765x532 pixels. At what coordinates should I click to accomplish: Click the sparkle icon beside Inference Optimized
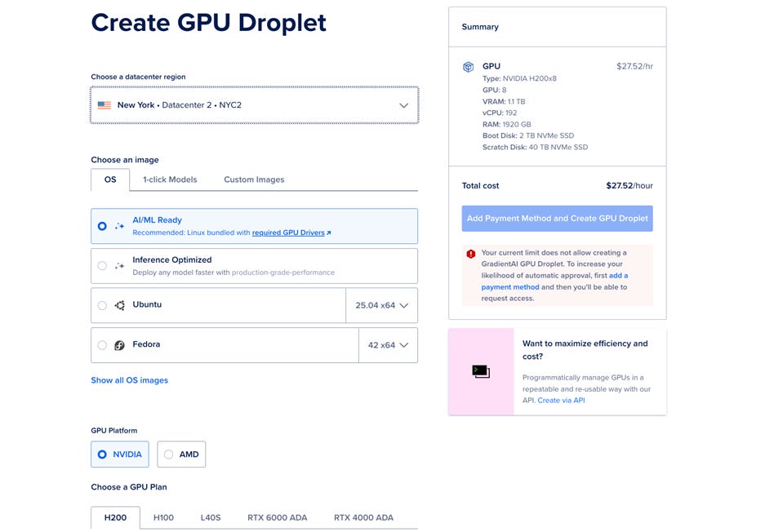119,266
